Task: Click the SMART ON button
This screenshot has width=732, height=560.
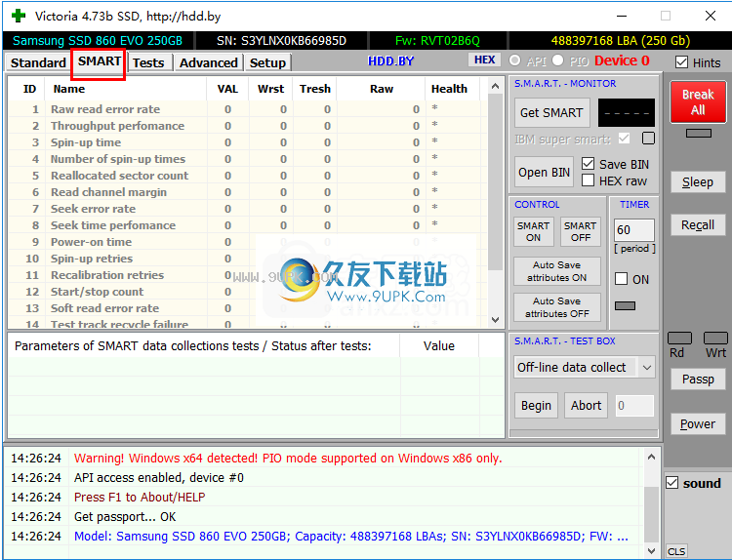Action: click(533, 231)
